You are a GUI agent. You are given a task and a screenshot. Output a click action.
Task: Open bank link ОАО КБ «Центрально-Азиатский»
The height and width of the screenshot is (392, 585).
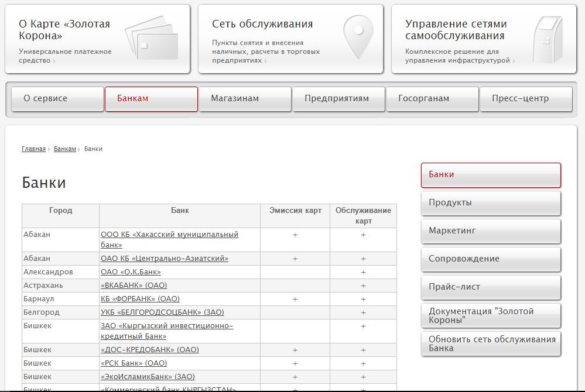tap(165, 258)
